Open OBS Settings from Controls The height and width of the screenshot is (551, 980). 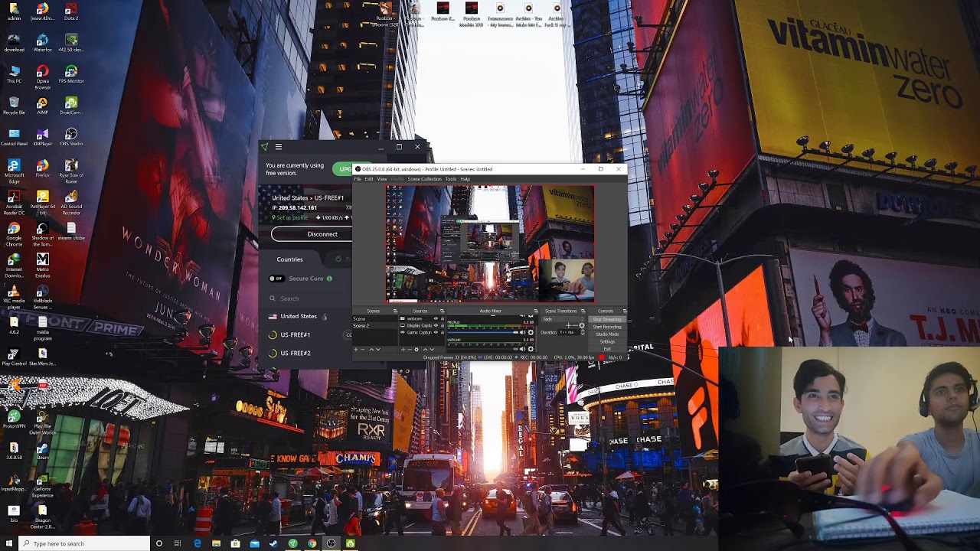click(x=607, y=341)
